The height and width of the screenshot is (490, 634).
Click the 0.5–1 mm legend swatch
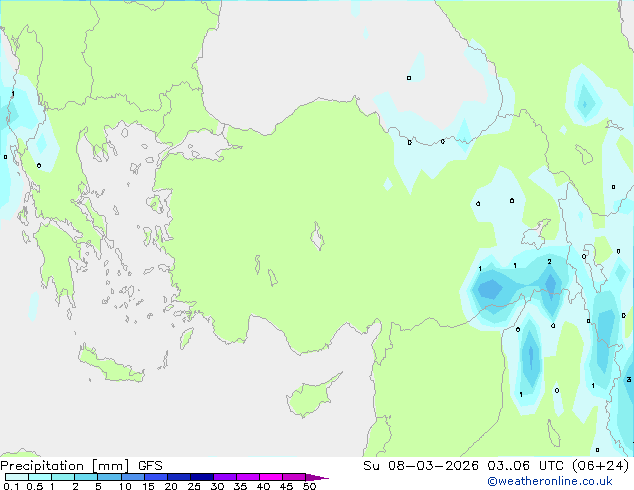click(x=40, y=477)
